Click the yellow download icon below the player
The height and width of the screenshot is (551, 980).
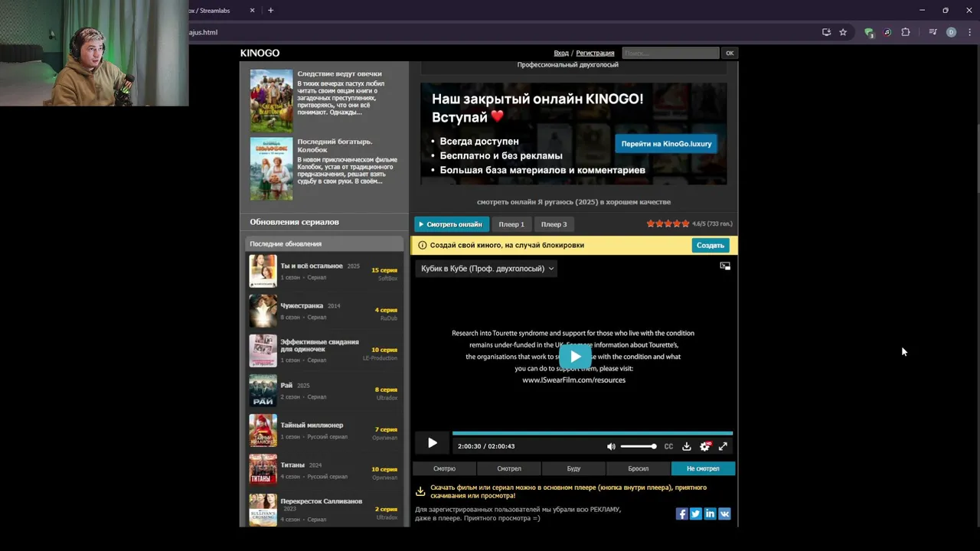(420, 491)
